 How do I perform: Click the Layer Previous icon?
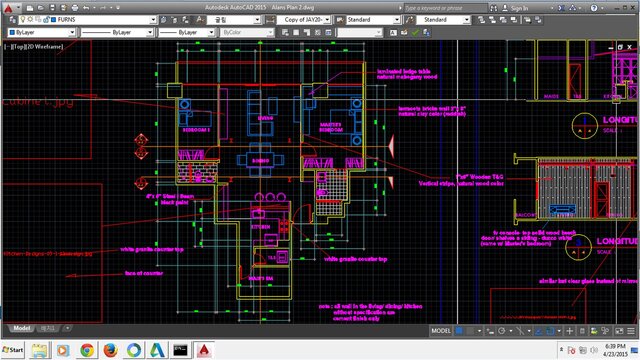174,20
